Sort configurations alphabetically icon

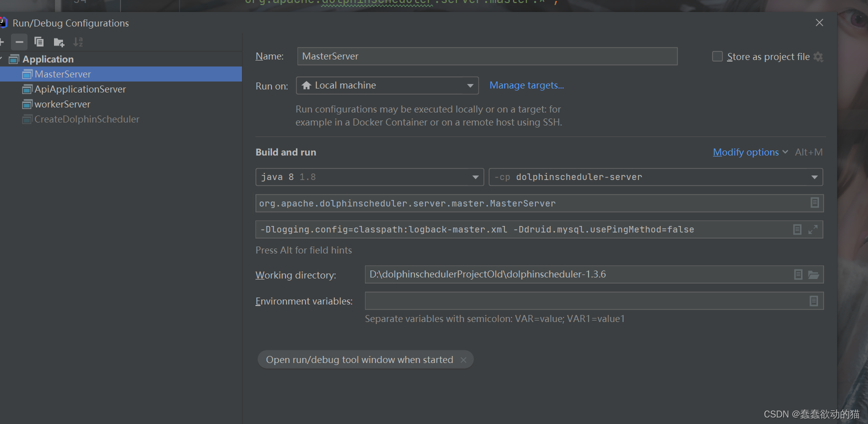[x=78, y=42]
